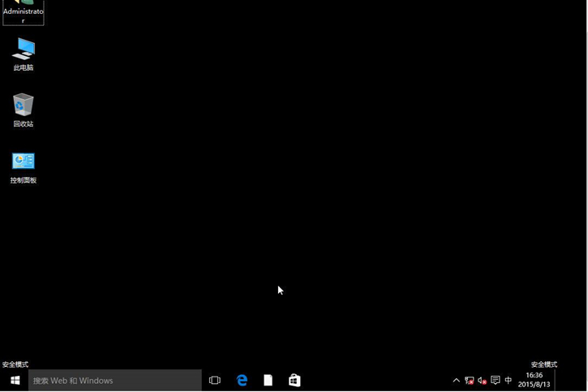Toggle the 中 input method indicator
This screenshot has height=392, width=588.
[509, 380]
